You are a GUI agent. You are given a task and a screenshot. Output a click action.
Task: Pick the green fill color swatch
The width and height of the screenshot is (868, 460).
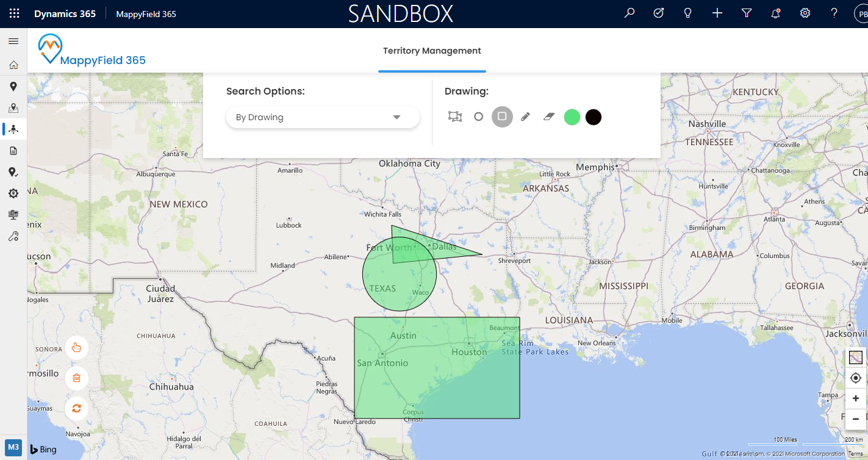coord(572,117)
